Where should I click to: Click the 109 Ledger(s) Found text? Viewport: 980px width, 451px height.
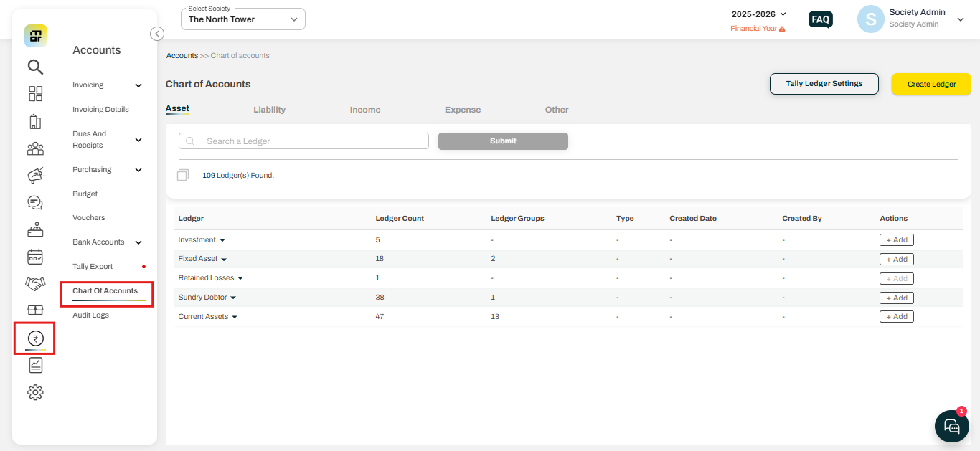[x=238, y=176]
